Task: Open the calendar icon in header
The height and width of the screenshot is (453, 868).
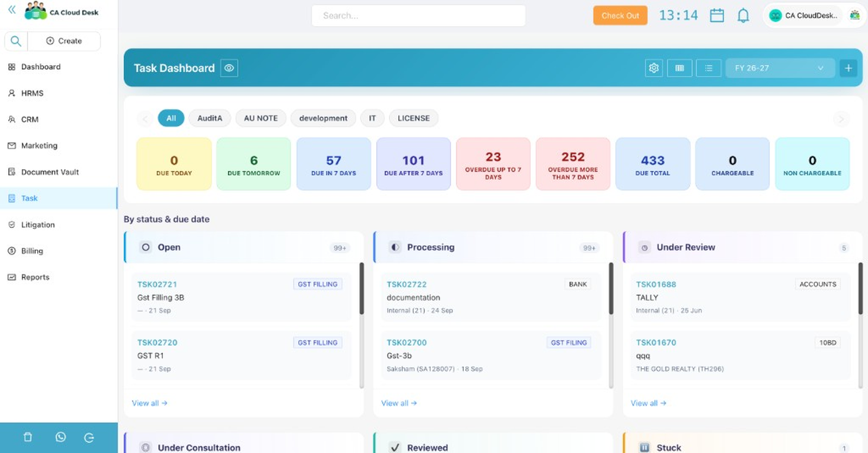Action: coord(717,15)
